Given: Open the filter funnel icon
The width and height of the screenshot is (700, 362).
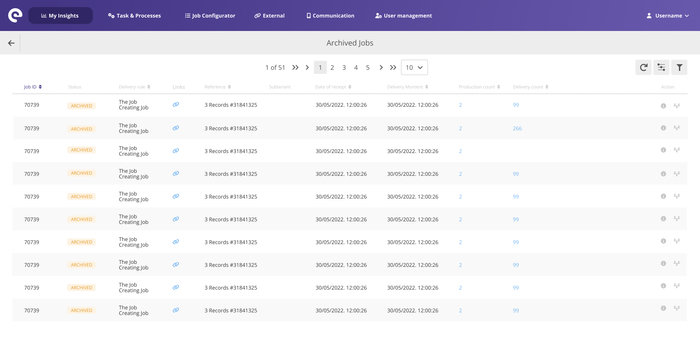Looking at the screenshot, I should click(x=679, y=67).
